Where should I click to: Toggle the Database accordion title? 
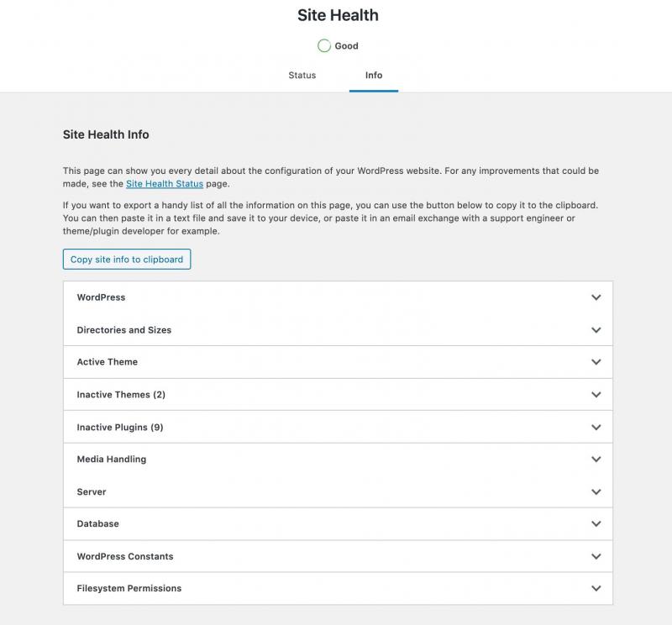click(x=98, y=524)
